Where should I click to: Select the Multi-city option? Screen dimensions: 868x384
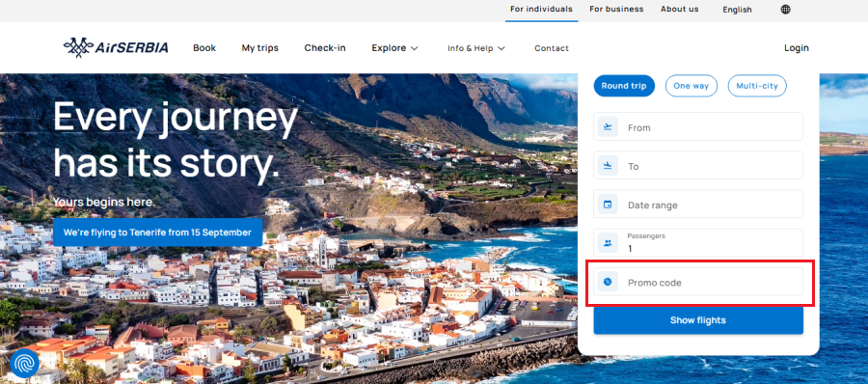[757, 86]
